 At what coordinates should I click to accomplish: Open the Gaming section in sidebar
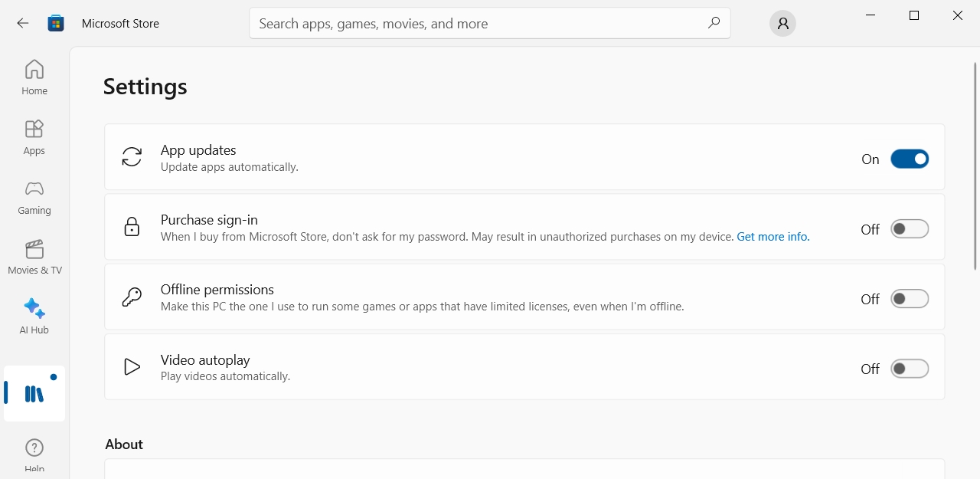click(x=34, y=197)
